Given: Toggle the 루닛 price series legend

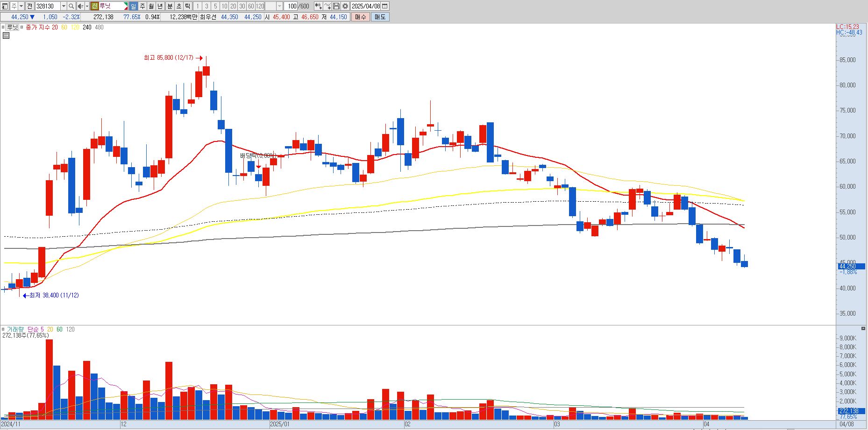Looking at the screenshot, I should tap(12, 27).
